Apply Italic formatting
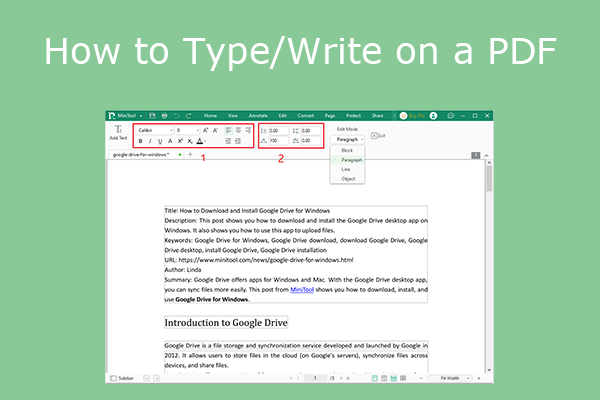 [150, 141]
